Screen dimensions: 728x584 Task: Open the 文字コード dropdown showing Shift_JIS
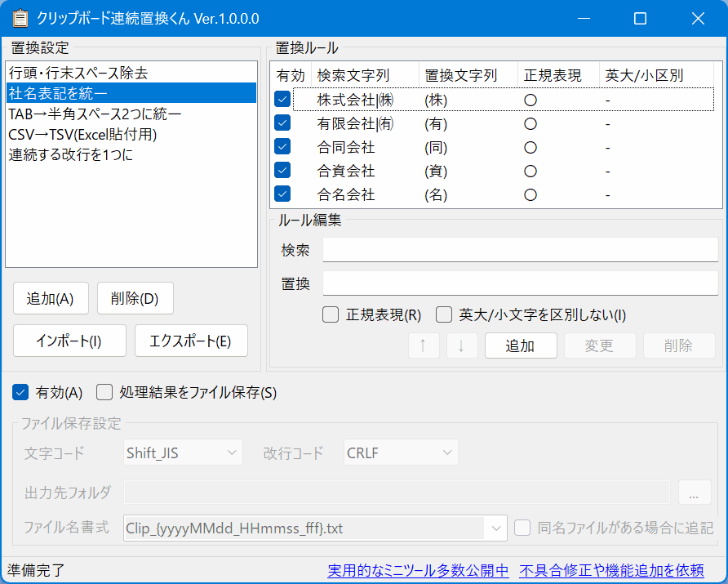click(182, 452)
